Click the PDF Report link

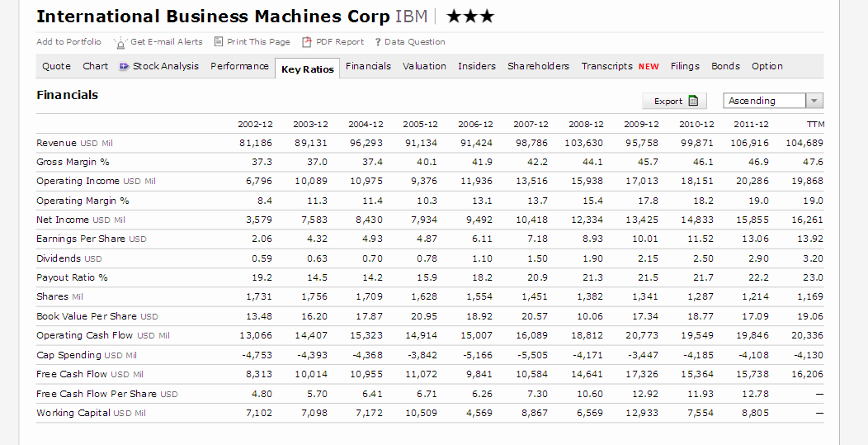(x=340, y=41)
